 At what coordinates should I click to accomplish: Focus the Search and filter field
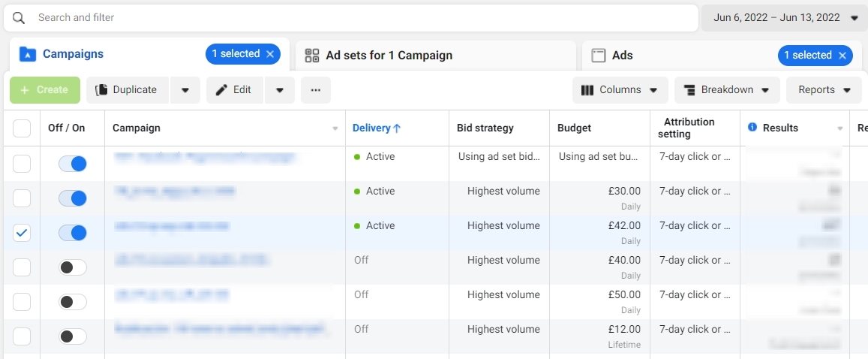[360, 17]
